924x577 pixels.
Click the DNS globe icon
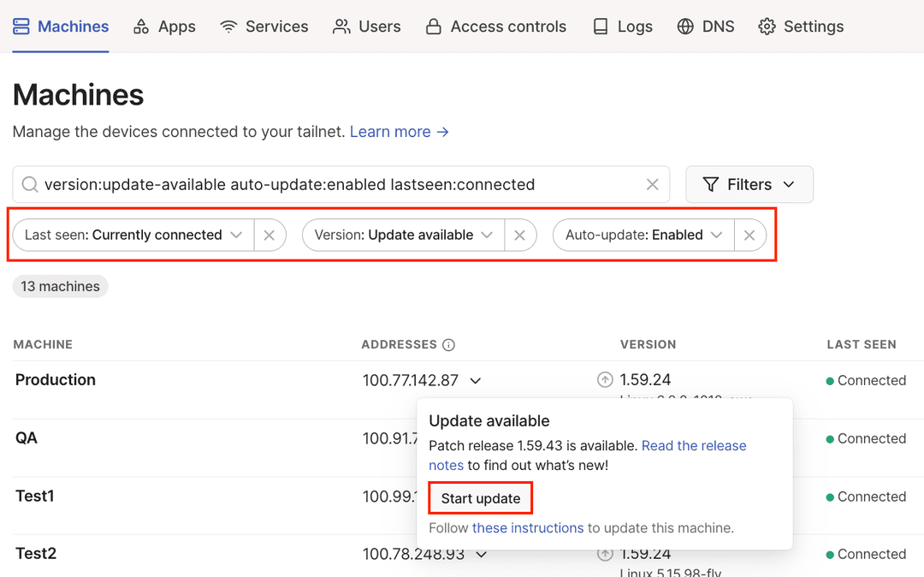(x=684, y=27)
